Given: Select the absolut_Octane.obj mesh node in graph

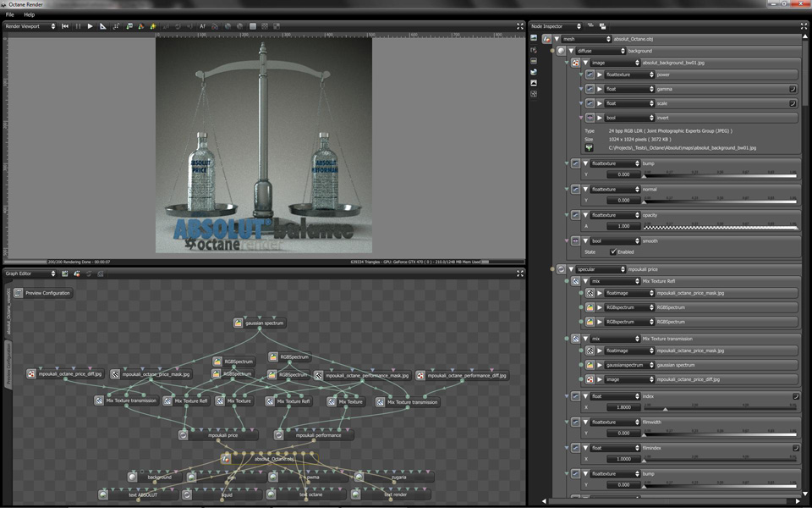Looking at the screenshot, I should point(269,459).
